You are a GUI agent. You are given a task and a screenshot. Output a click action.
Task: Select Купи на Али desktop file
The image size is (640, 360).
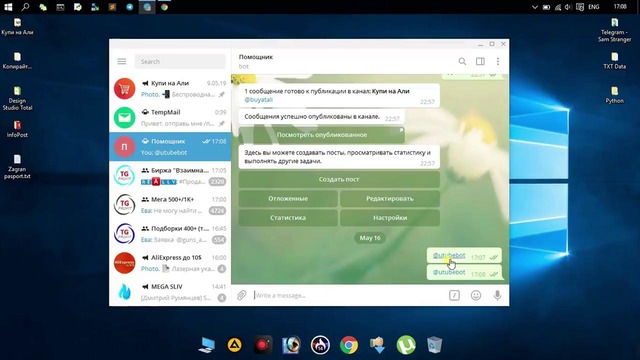17,27
